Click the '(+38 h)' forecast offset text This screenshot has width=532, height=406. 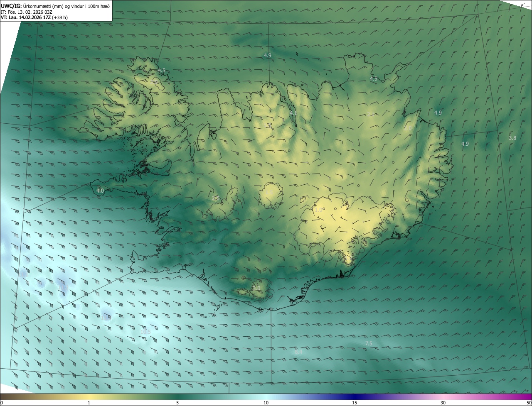(60, 17)
